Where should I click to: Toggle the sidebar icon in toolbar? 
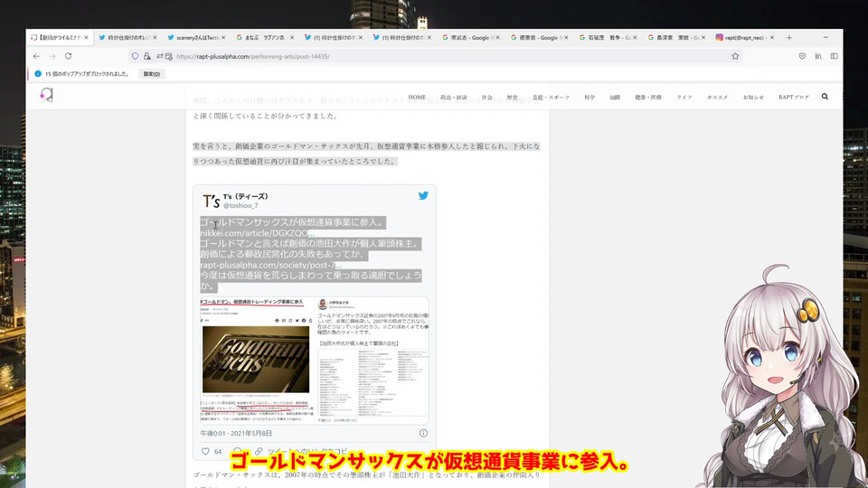tap(835, 56)
